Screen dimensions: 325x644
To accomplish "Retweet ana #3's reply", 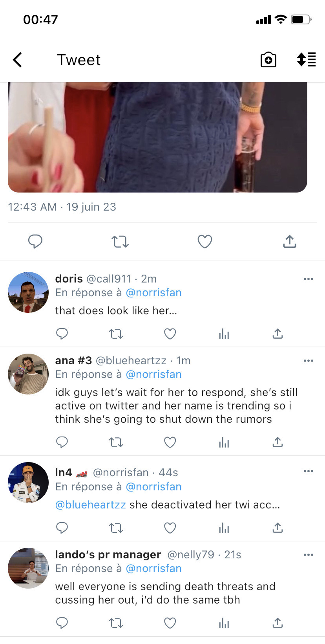I will (116, 442).
